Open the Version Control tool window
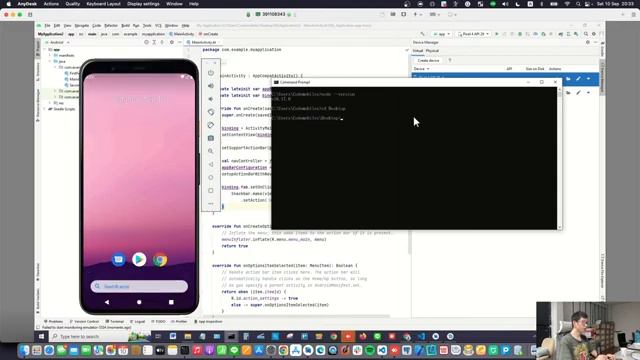 coord(84,322)
